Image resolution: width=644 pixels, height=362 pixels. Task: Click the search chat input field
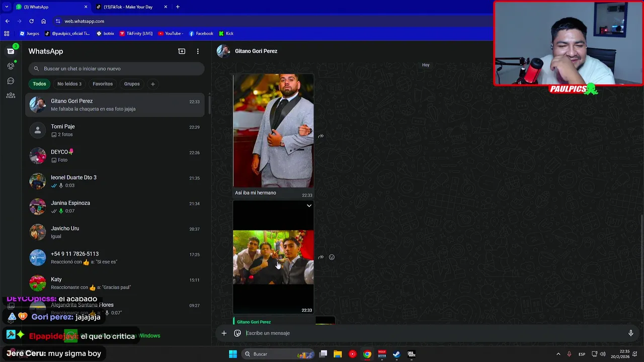coord(117,68)
